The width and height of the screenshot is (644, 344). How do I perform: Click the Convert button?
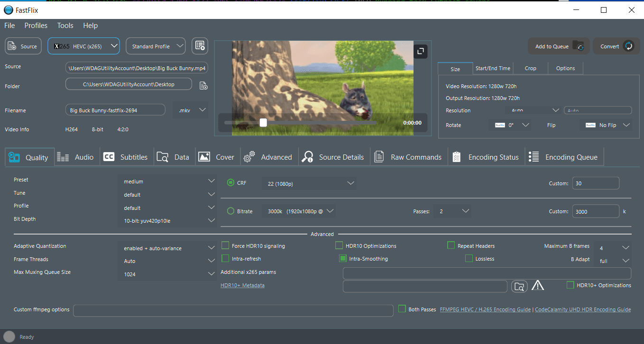(616, 46)
